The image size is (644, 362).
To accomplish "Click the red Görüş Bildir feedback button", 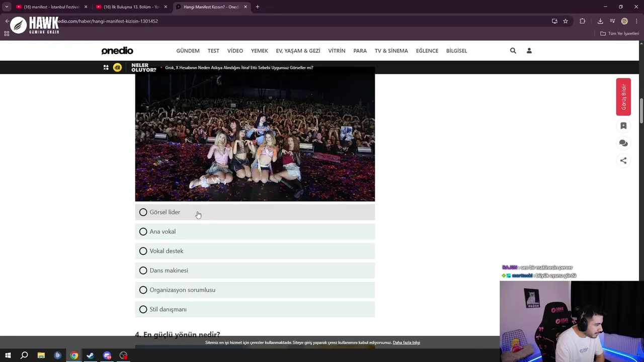I will (x=623, y=97).
